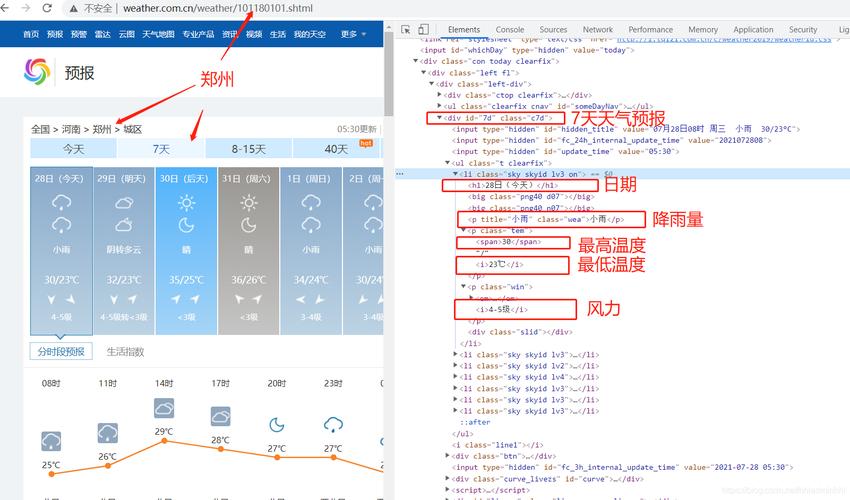
Task: Click the 17时 cloud icon in hourly forecast
Action: (221, 416)
